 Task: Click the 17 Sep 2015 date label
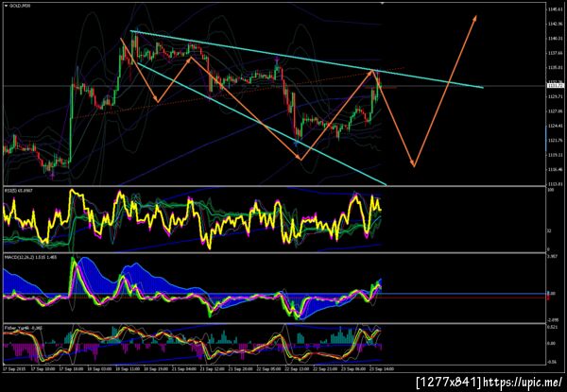12,369
